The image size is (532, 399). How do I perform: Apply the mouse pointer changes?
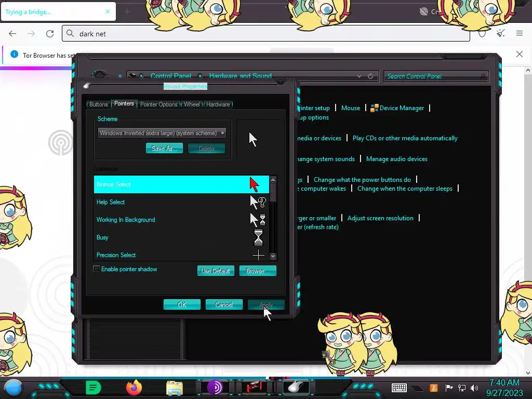[266, 304]
